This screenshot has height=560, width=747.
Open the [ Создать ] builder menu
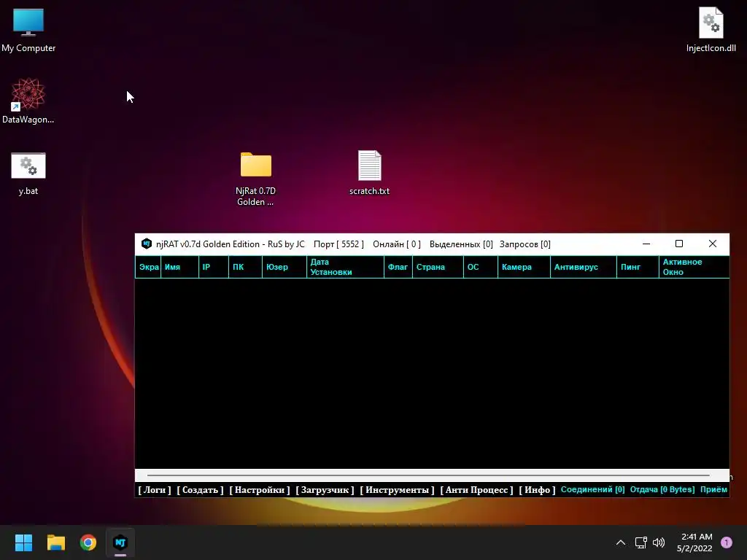pyautogui.click(x=200, y=489)
